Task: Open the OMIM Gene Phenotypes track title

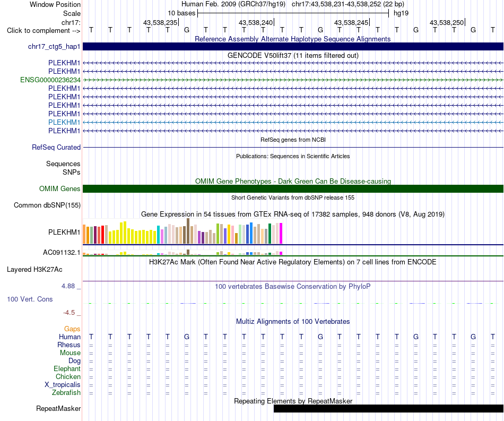Action: pyautogui.click(x=293, y=181)
